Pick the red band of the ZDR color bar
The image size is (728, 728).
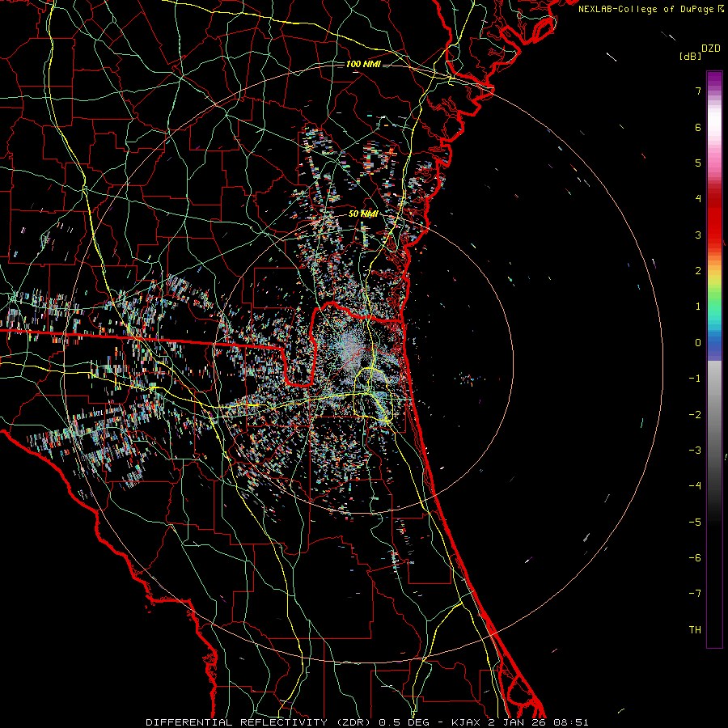click(x=714, y=225)
